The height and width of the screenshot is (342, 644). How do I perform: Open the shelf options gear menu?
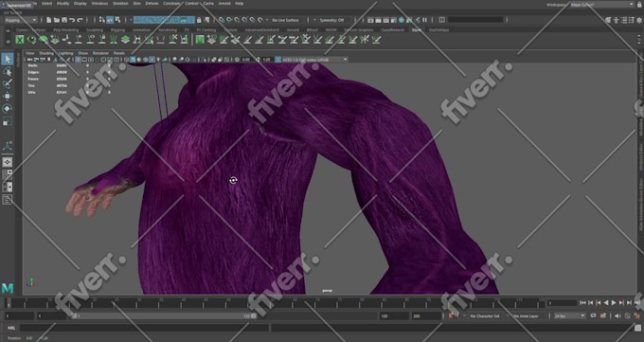[x=9, y=42]
